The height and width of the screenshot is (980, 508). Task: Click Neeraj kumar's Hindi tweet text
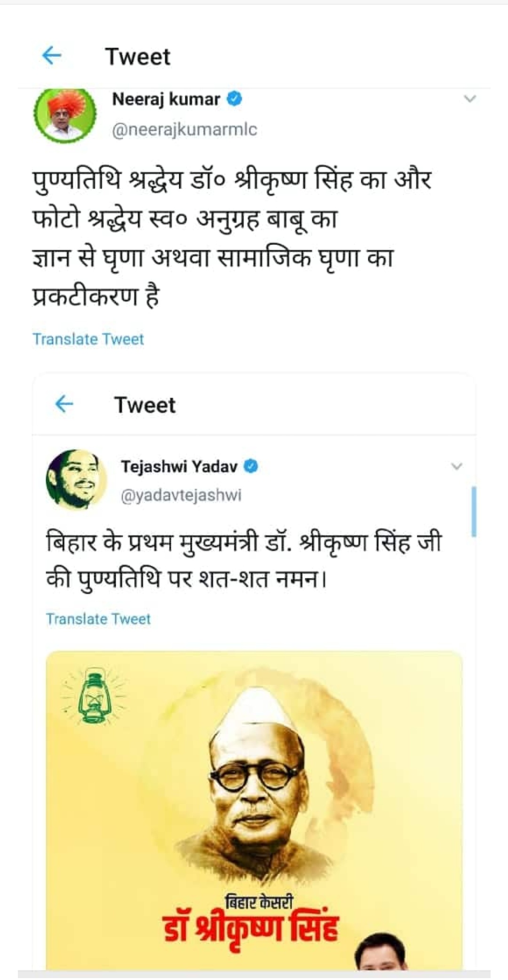(231, 237)
